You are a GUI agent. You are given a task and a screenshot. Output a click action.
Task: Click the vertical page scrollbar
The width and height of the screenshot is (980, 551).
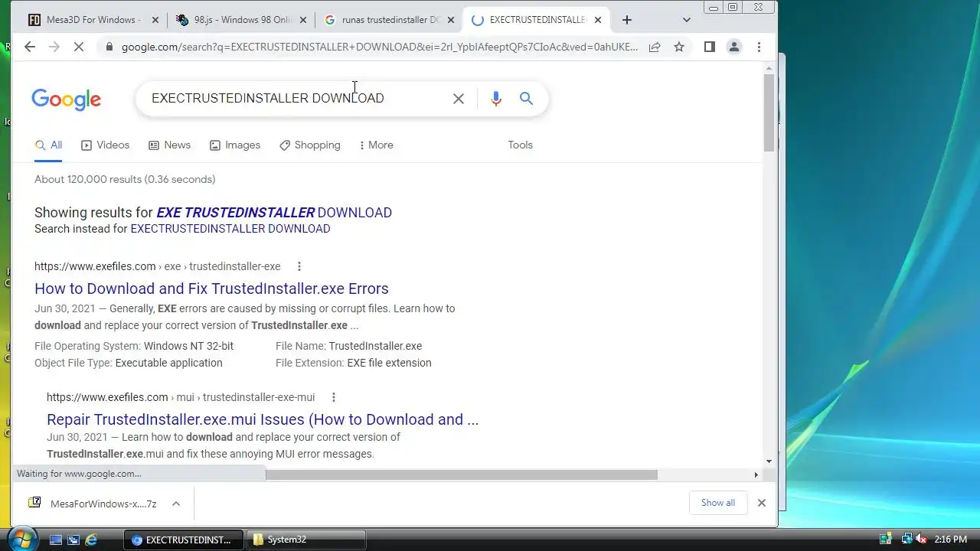point(769,113)
